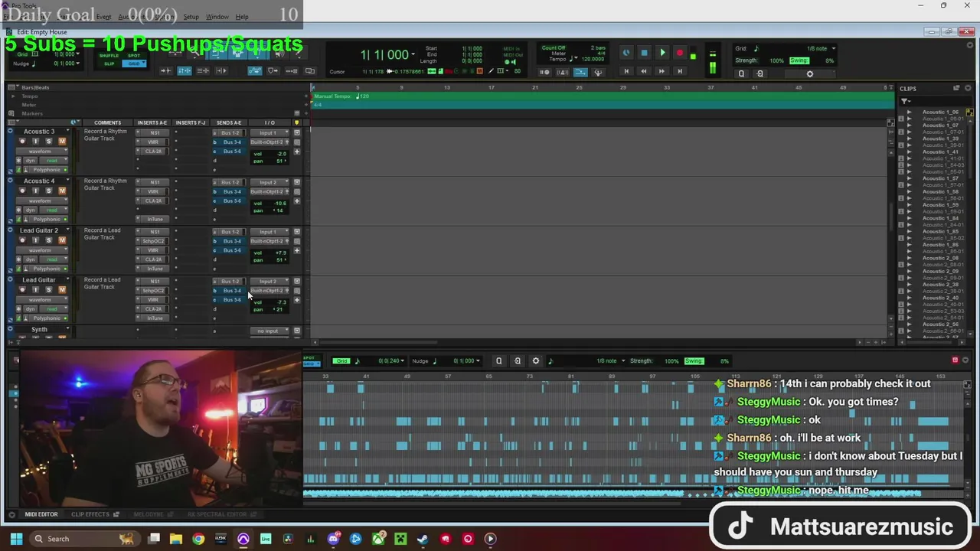Select clip Acoustic 1_41 in Clips list
Image resolution: width=980 pixels, height=551 pixels.
pos(939,152)
